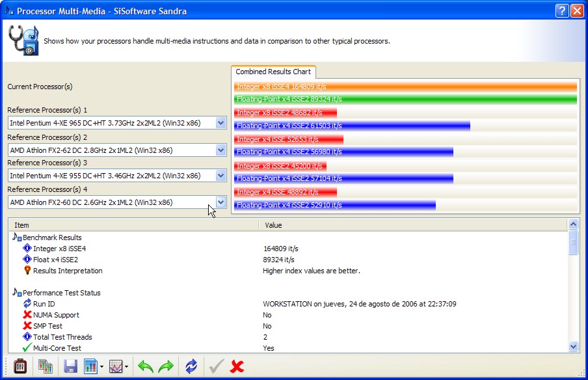Select the Benchmark Results row text

click(x=52, y=238)
